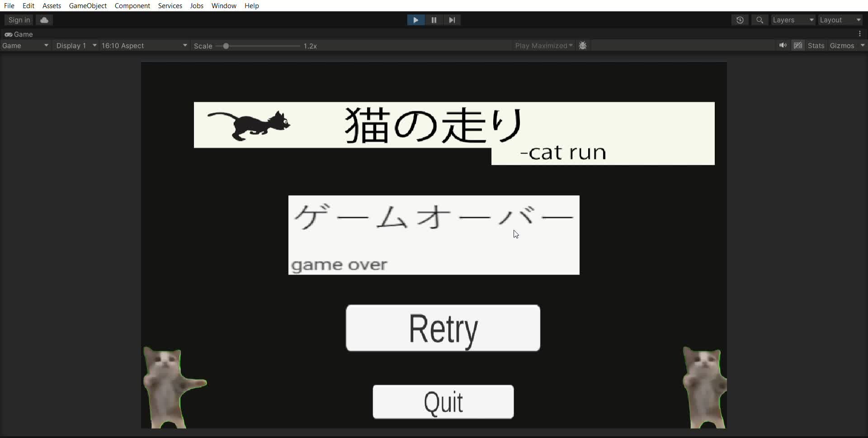This screenshot has height=438, width=868.
Task: Toggle VSync icon beside the mute button
Action: coord(798,45)
